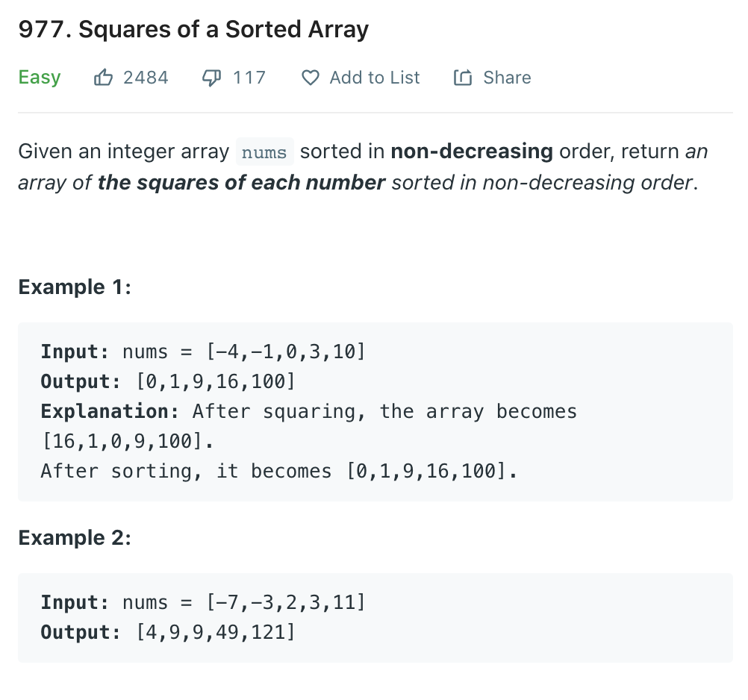This screenshot has width=748, height=700.
Task: Click the dislike count 117
Action: (x=249, y=78)
